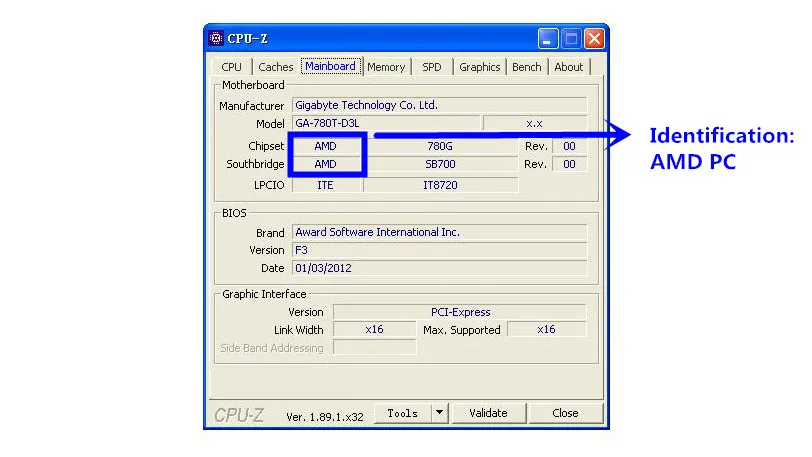This screenshot has width=812, height=457.
Task: Switch to the Graphics tab
Action: pyautogui.click(x=480, y=67)
